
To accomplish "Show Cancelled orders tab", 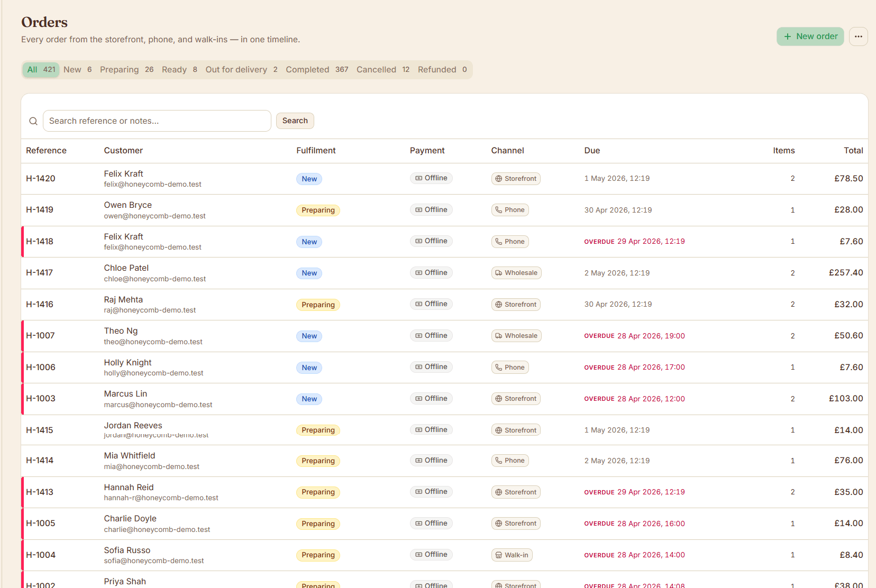I will click(x=383, y=69).
